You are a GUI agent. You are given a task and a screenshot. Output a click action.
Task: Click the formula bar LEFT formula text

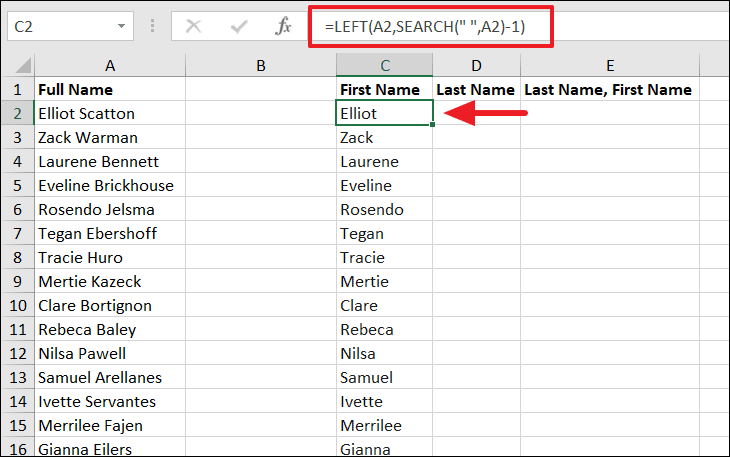click(425, 27)
